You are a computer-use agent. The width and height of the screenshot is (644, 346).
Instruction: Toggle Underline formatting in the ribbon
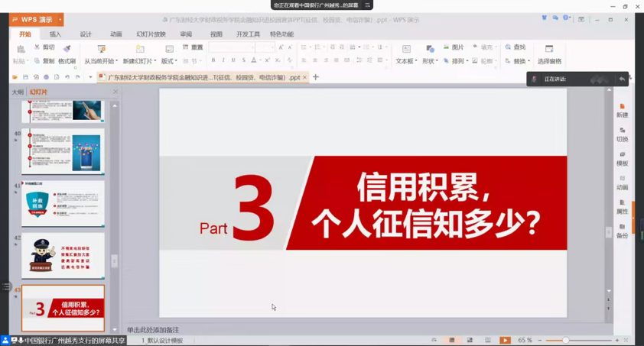pos(233,60)
